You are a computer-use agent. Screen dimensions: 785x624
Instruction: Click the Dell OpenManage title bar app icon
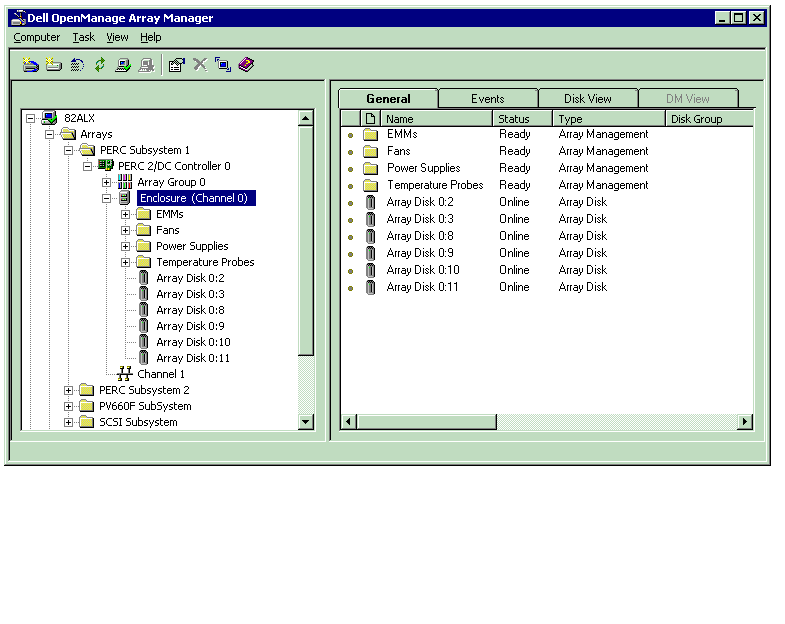tap(18, 18)
